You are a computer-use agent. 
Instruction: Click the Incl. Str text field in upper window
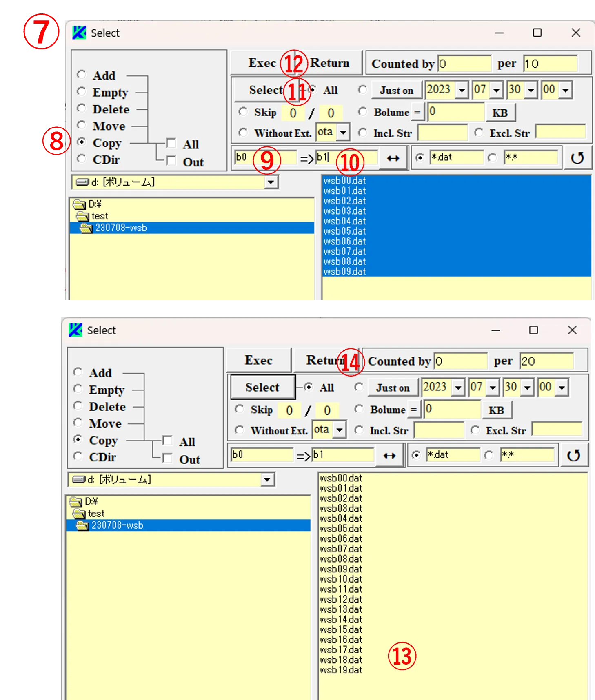[x=442, y=133]
